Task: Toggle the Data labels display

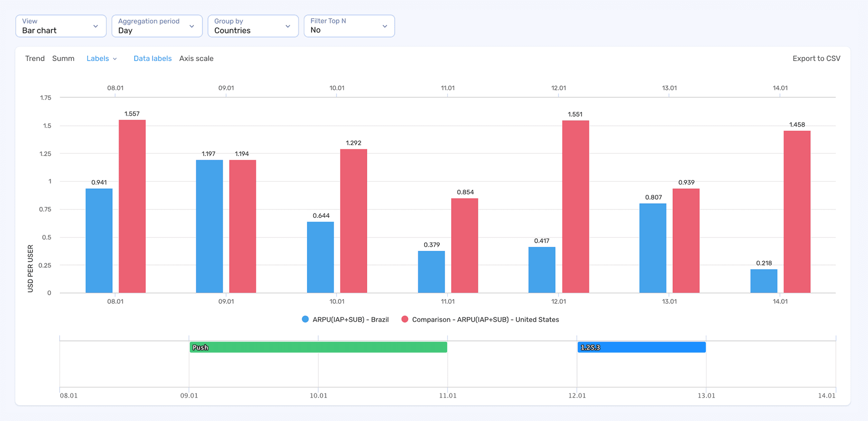Action: point(152,58)
